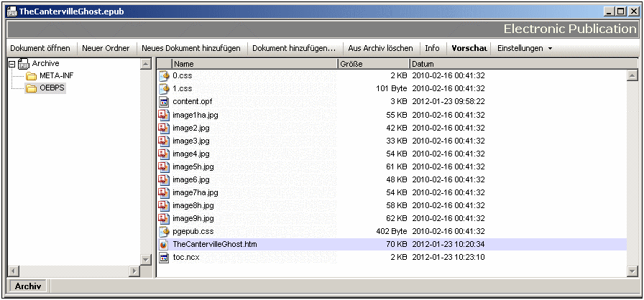Click Aus Archiv löschen
This screenshot has height=300, width=644.
tap(380, 48)
